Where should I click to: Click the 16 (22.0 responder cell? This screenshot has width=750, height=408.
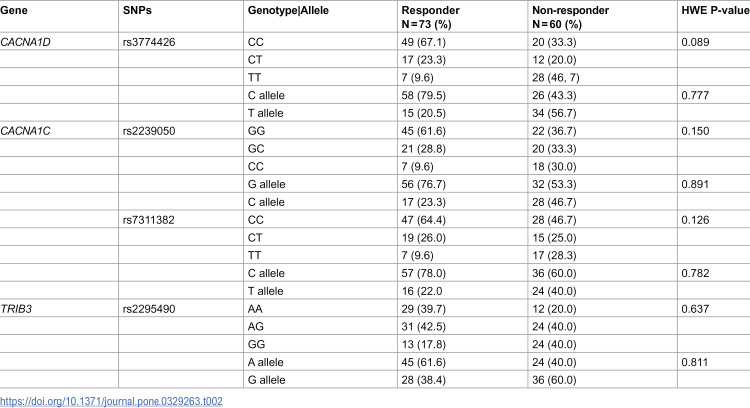coord(422,291)
